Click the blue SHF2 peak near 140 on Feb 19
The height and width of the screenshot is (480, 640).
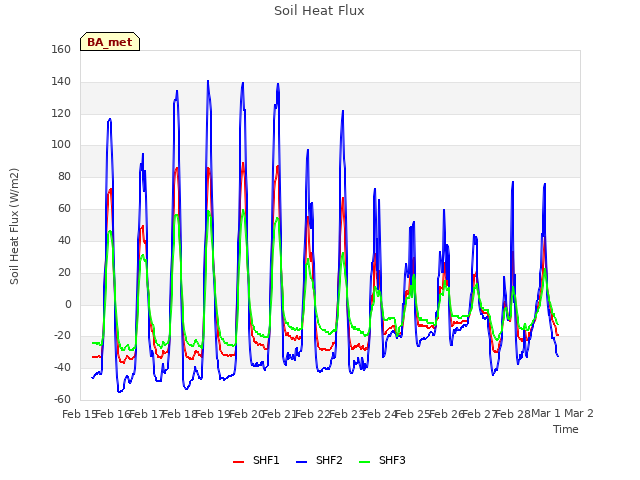coord(208,81)
